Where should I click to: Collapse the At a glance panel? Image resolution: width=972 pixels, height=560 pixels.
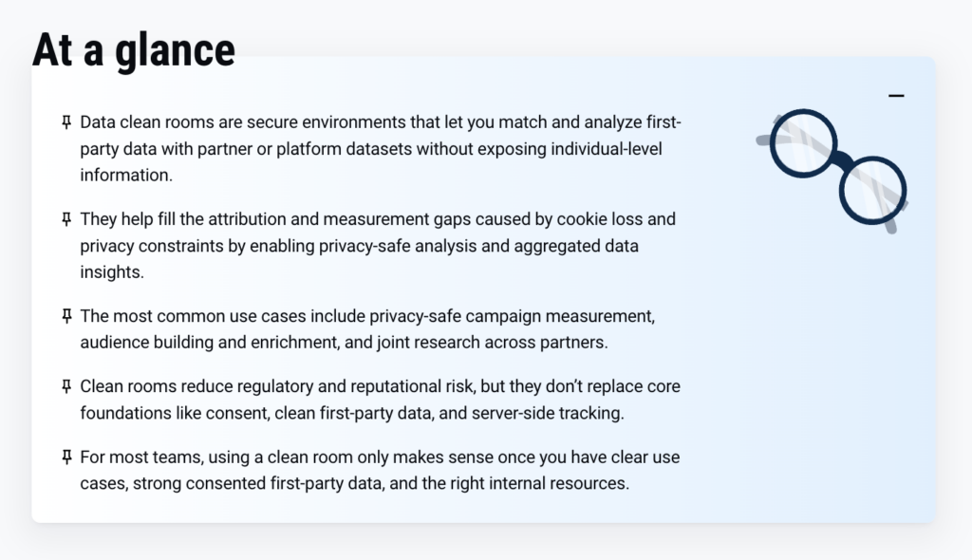click(x=896, y=96)
